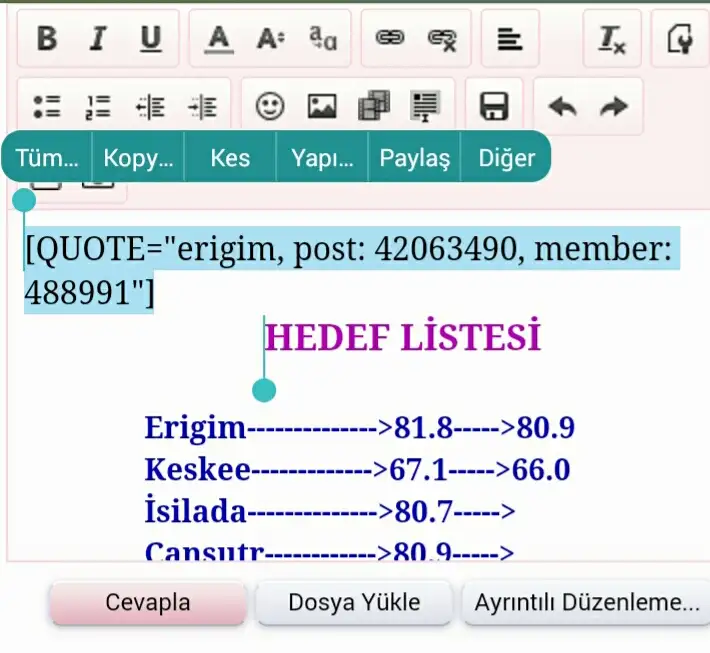The height and width of the screenshot is (653, 710).
Task: Insert a link with chain icon
Action: pos(389,38)
